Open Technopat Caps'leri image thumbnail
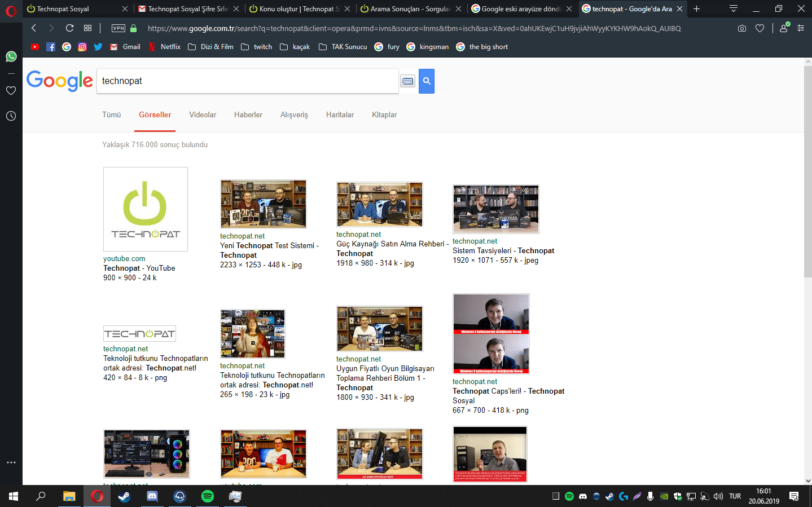812x507 pixels. click(491, 334)
